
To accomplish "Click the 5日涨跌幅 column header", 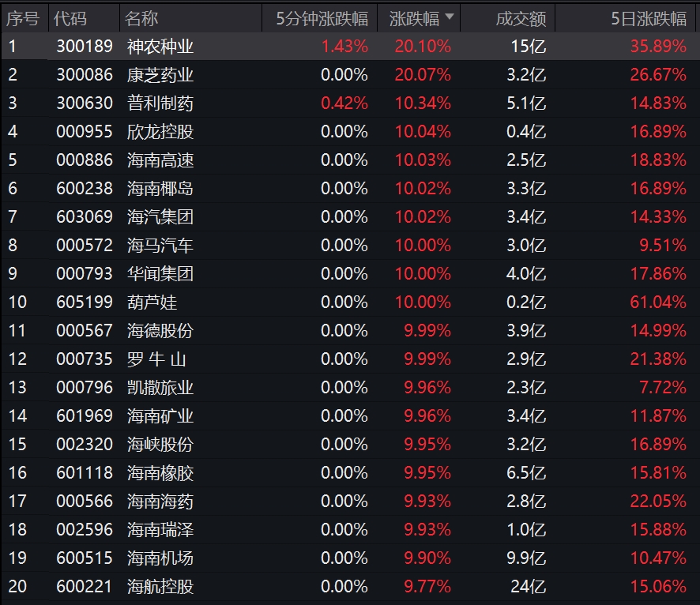I will [x=648, y=19].
